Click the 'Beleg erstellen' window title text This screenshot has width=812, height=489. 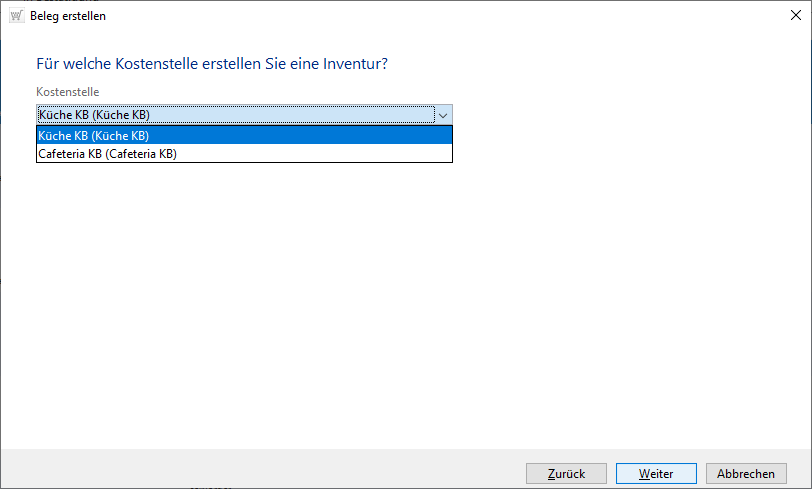68,16
